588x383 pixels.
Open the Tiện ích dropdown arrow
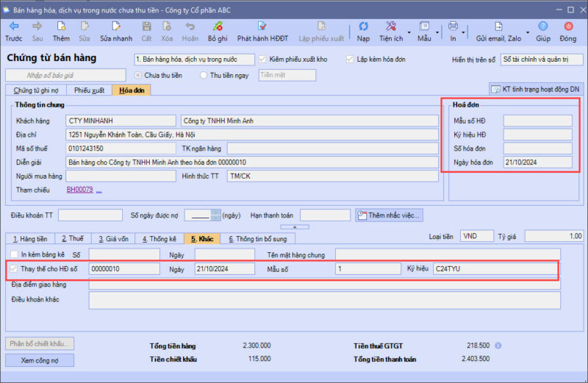click(407, 32)
